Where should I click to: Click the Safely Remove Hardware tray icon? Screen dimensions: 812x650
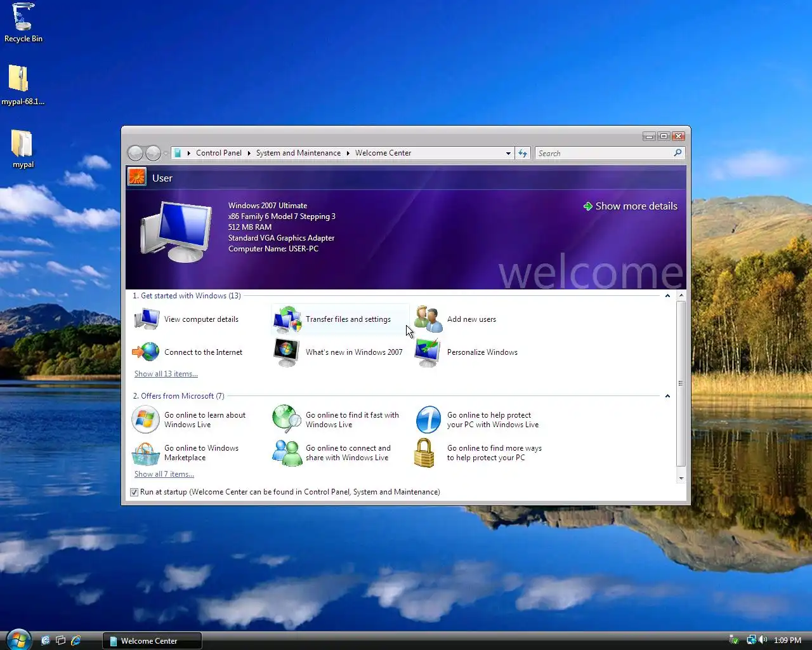(x=734, y=640)
